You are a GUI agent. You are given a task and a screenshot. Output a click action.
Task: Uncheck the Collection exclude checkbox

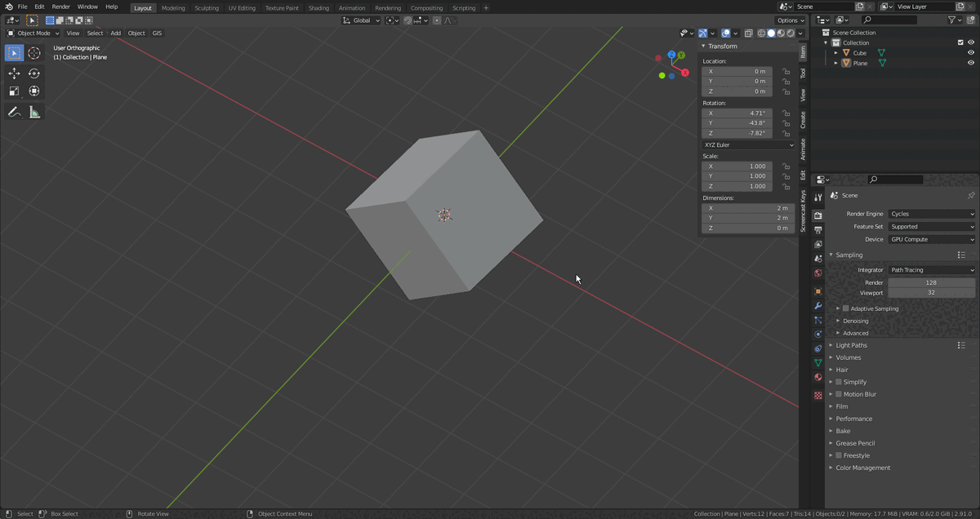click(x=960, y=42)
